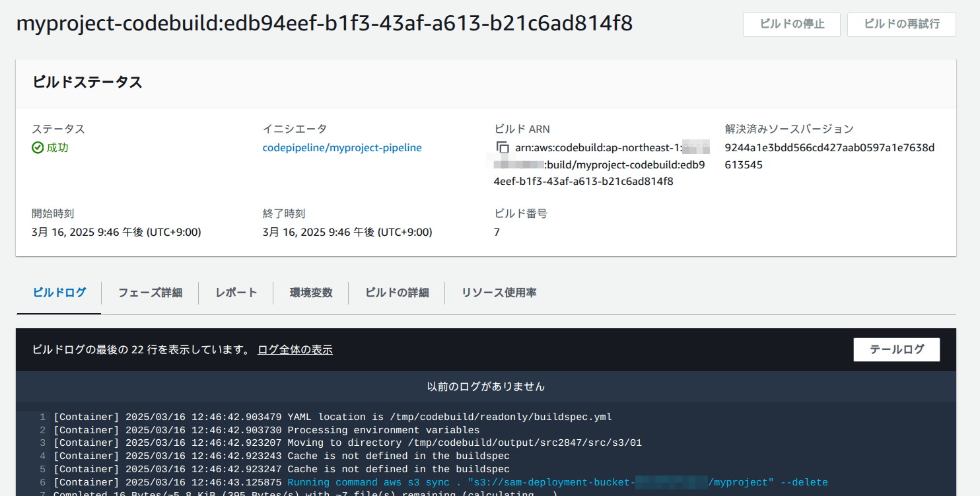Copy the build ARN with the copy icon

point(503,148)
